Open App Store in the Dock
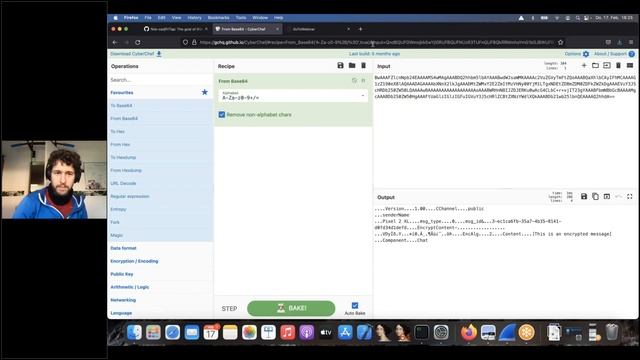Screen dimensions: 640x360 (345, 332)
